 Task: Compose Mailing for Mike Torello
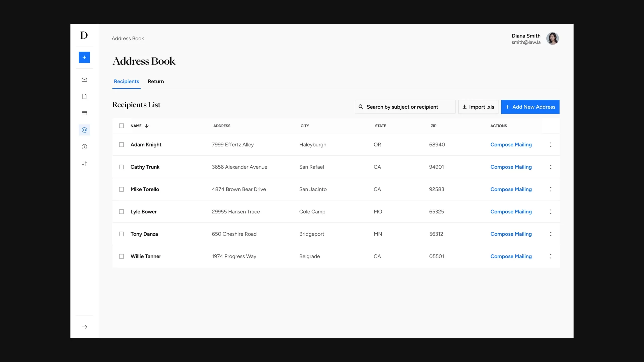pos(511,189)
